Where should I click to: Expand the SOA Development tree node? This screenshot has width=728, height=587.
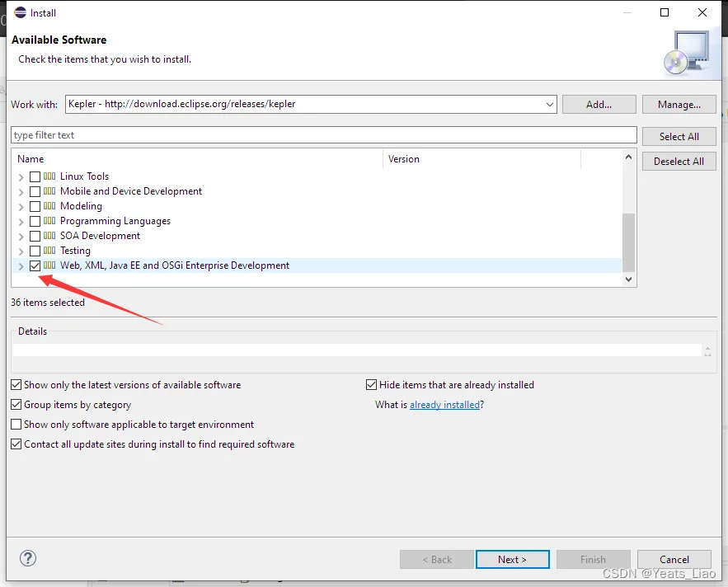tap(21, 237)
